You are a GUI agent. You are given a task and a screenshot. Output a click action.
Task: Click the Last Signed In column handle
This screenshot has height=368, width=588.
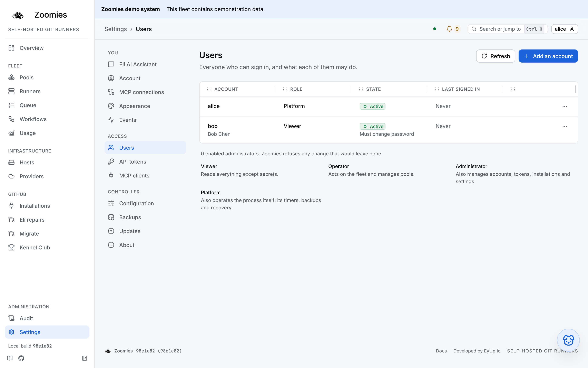437,89
